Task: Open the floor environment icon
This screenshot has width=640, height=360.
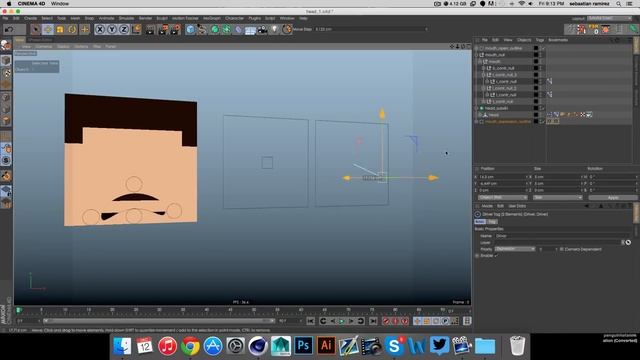Action: (x=250, y=30)
